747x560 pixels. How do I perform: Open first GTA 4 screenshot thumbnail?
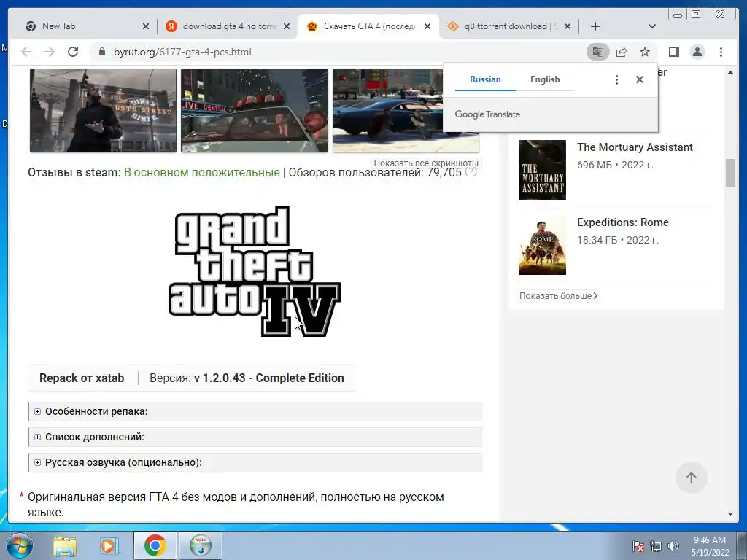click(103, 111)
